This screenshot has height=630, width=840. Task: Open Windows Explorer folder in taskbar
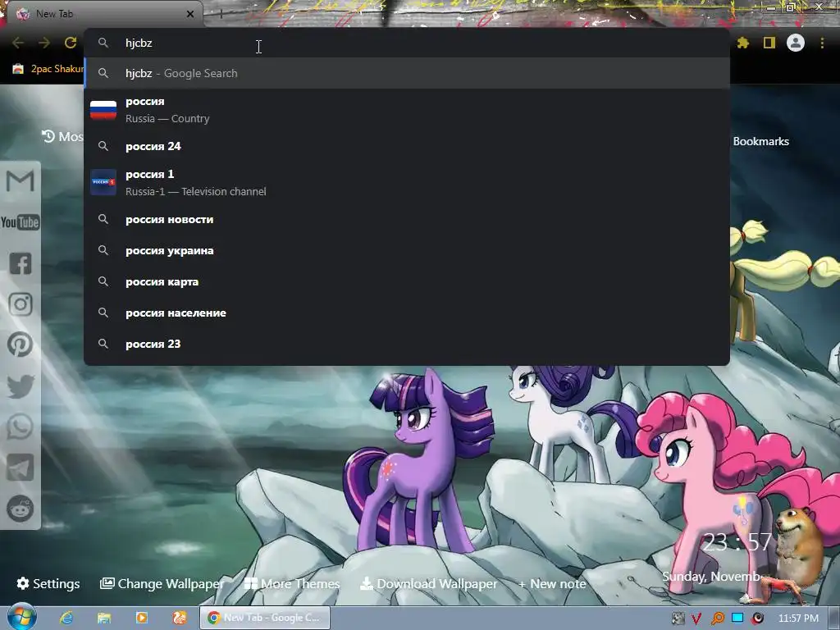(x=104, y=618)
